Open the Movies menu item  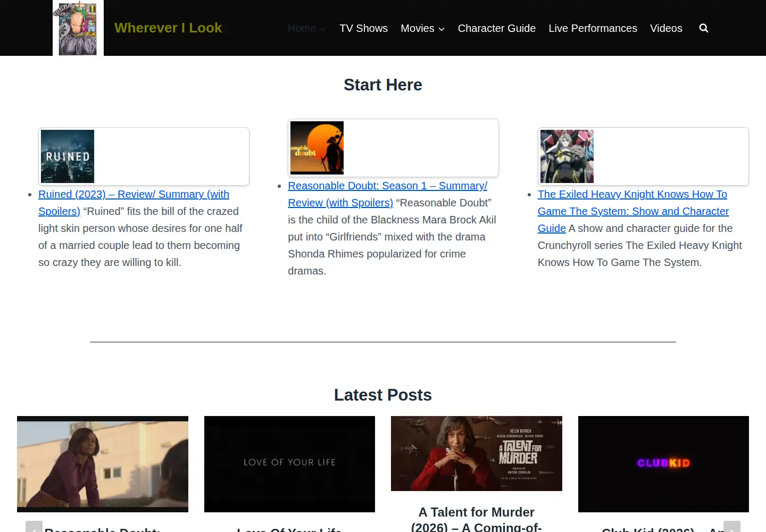[418, 28]
